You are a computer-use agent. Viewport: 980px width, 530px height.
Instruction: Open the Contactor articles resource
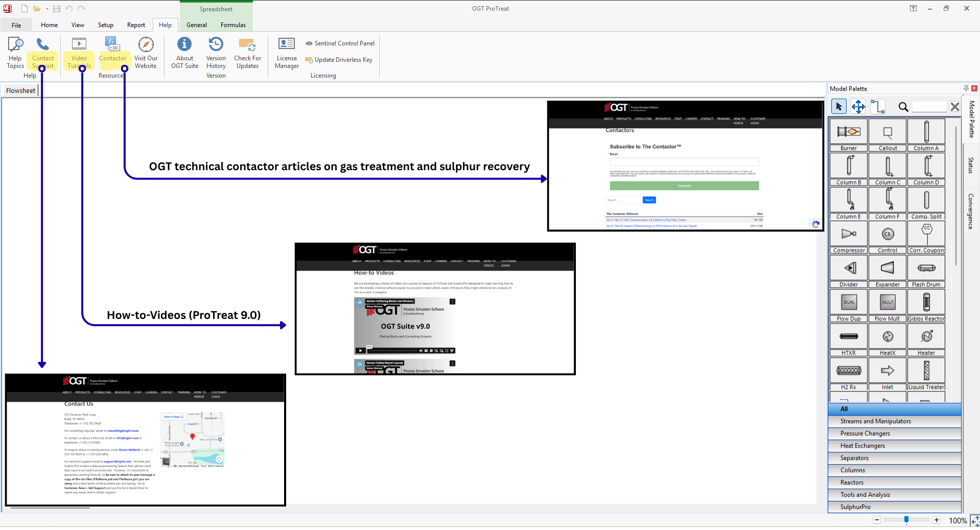tap(113, 50)
